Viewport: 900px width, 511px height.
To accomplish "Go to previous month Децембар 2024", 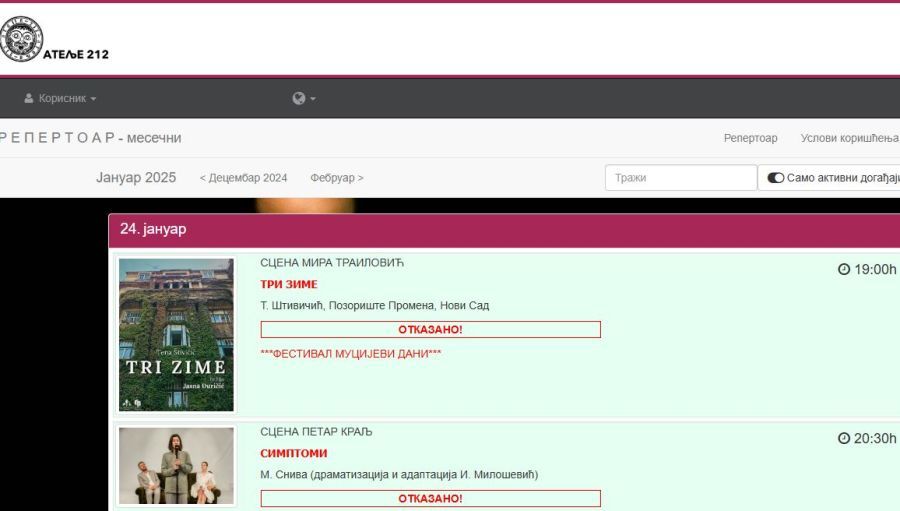I will click(243, 178).
